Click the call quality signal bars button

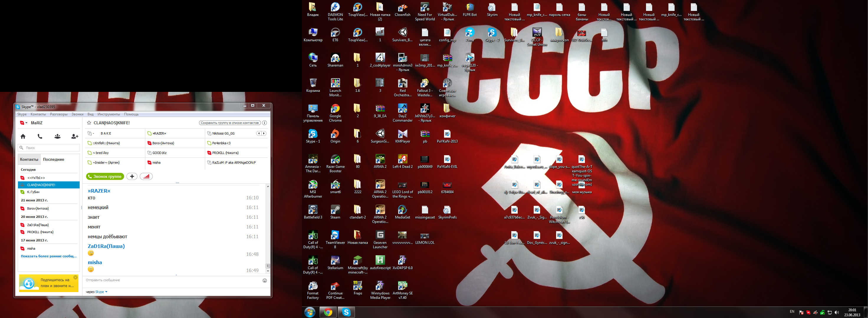[146, 176]
